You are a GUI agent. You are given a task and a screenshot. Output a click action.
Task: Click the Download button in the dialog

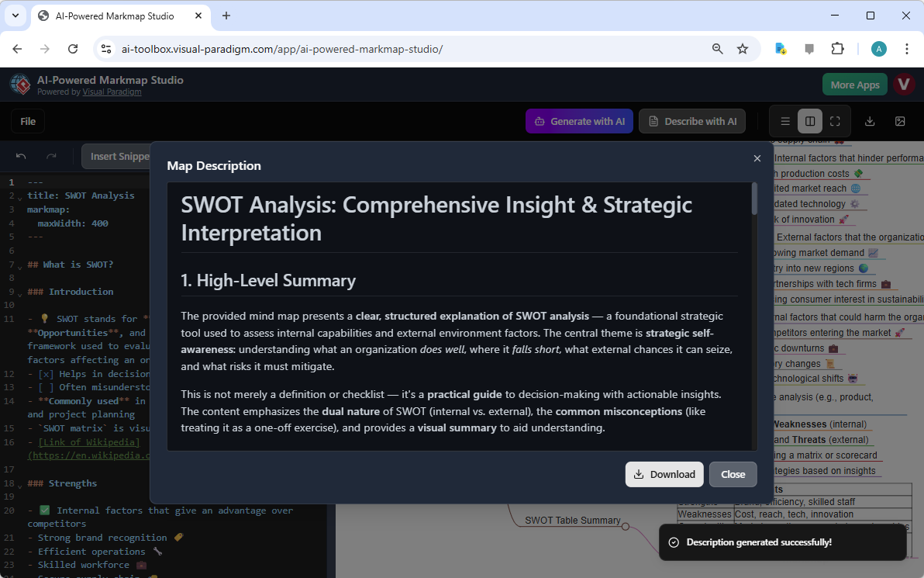point(664,474)
